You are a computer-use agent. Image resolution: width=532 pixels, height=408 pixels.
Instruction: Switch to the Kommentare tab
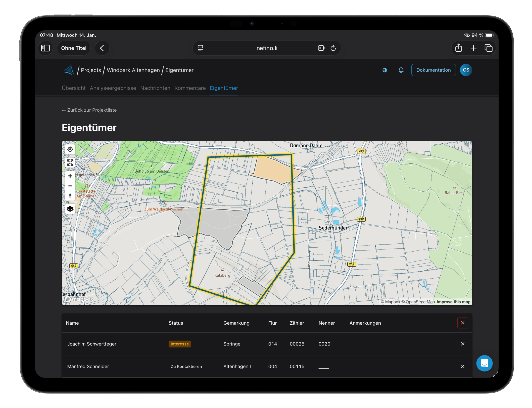(190, 88)
